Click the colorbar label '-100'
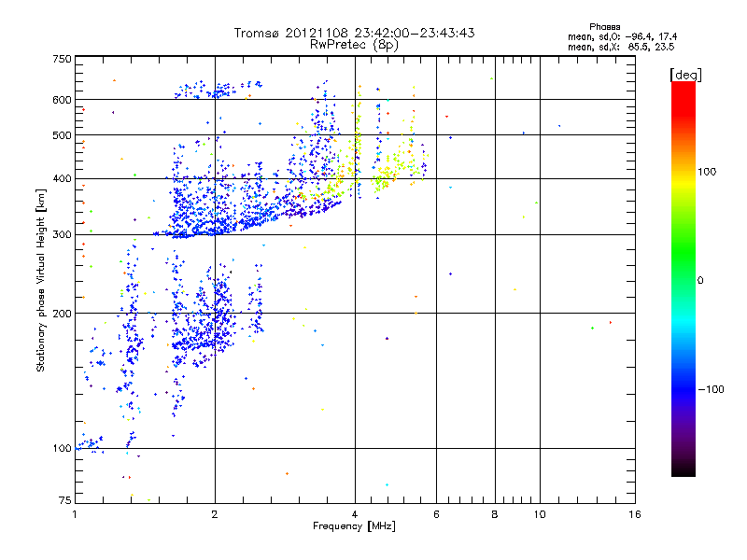 coord(711,389)
